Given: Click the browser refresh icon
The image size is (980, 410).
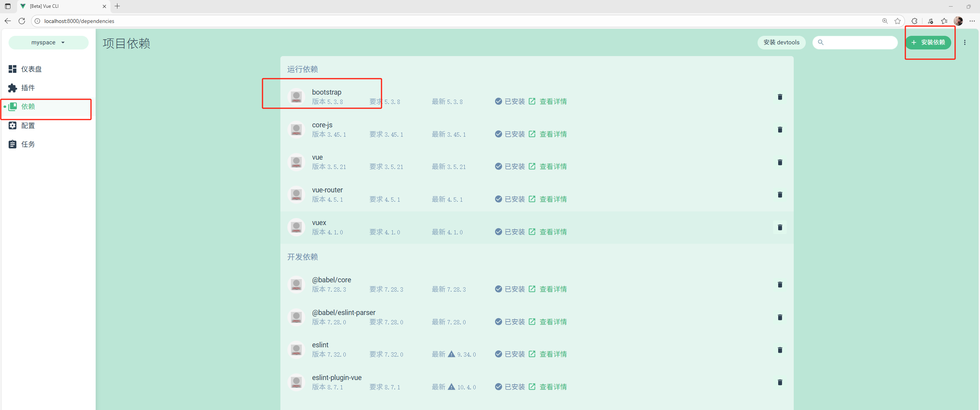Looking at the screenshot, I should point(22,21).
